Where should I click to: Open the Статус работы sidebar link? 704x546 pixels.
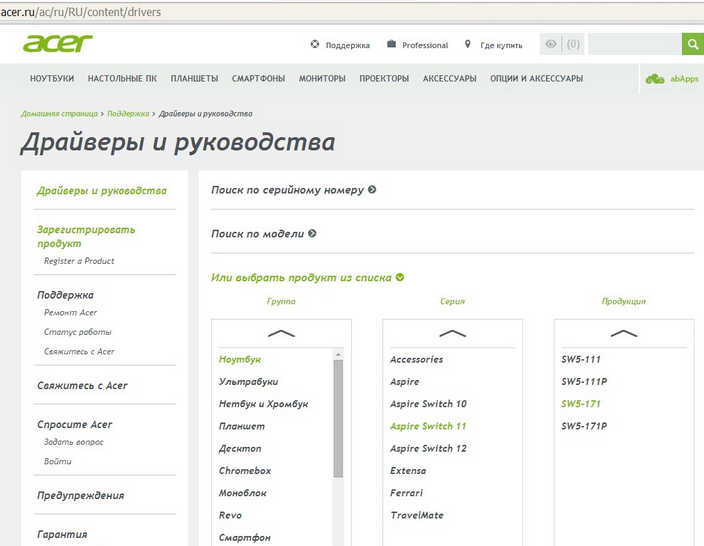[x=78, y=332]
